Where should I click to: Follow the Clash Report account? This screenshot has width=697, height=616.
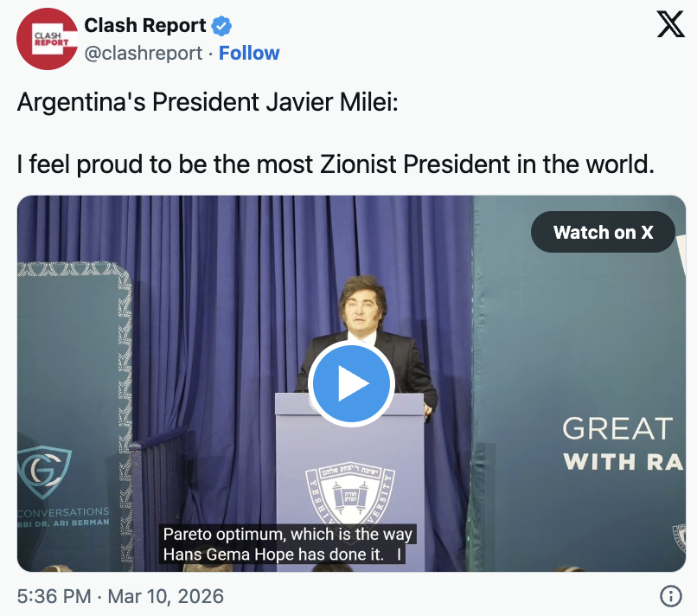click(249, 53)
